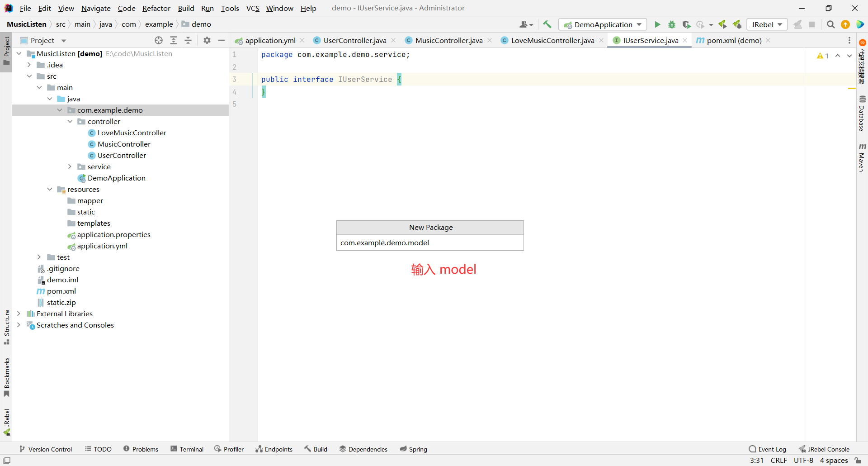
Task: Click the UTF-8 encoding in status bar
Action: pos(803,461)
